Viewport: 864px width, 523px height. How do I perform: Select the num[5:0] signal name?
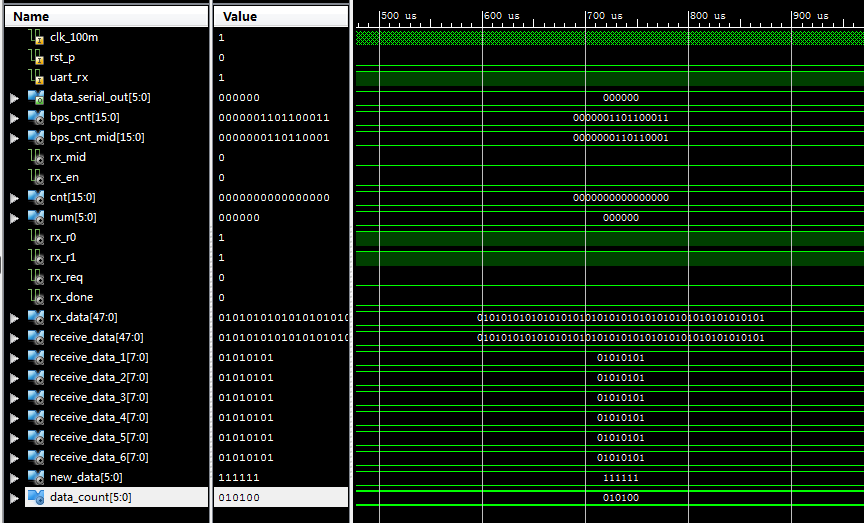(73, 217)
